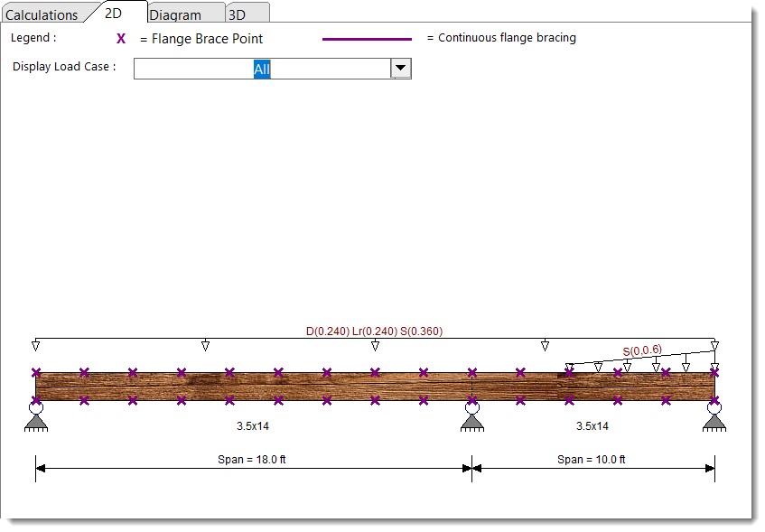The height and width of the screenshot is (532, 765).
Task: Click the Display Load Case label
Action: click(x=64, y=67)
